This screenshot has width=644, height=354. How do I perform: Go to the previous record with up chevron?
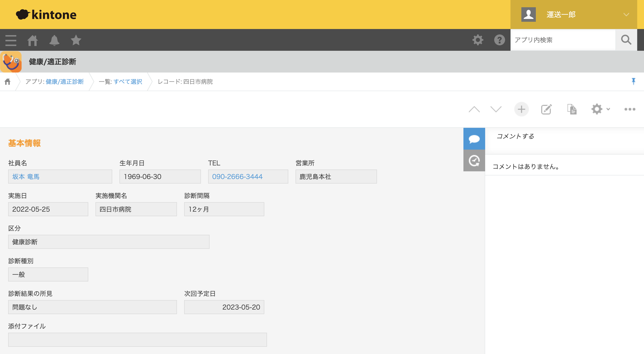(x=474, y=109)
